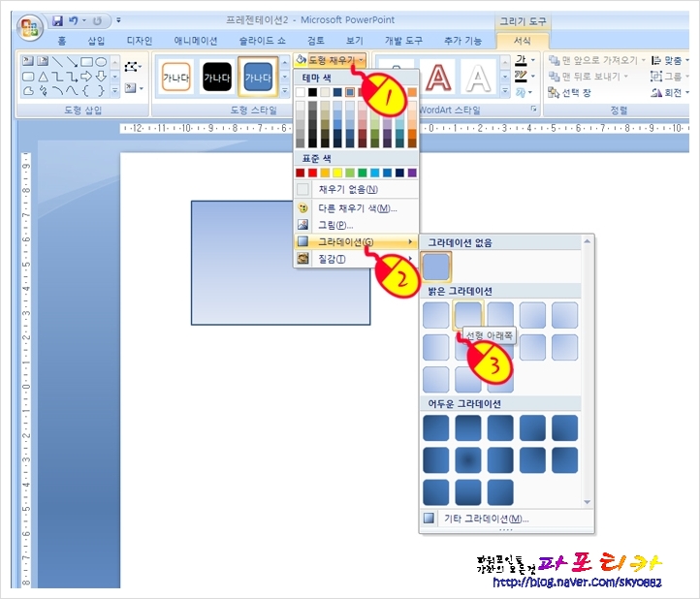Click the Redo icon
700x599 pixels.
(x=97, y=20)
